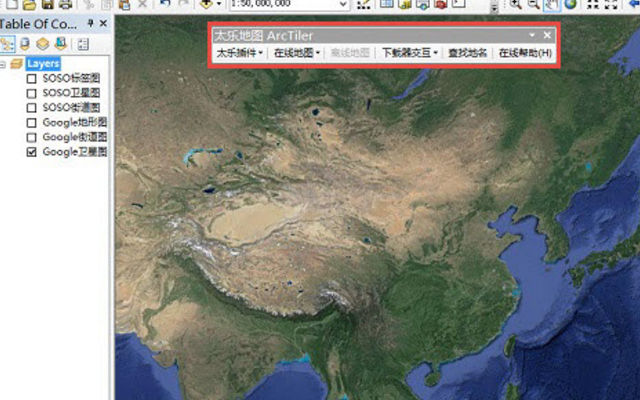Open the red ArcToolbox window
The width and height of the screenshot is (640, 400).
[441, 4]
